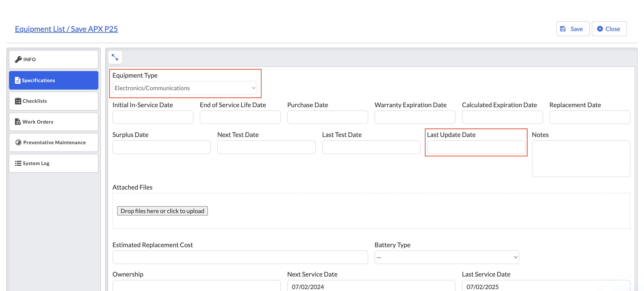The image size is (644, 291).
Task: Click the clock icon beside Preventative Maintenance
Action: [18, 142]
